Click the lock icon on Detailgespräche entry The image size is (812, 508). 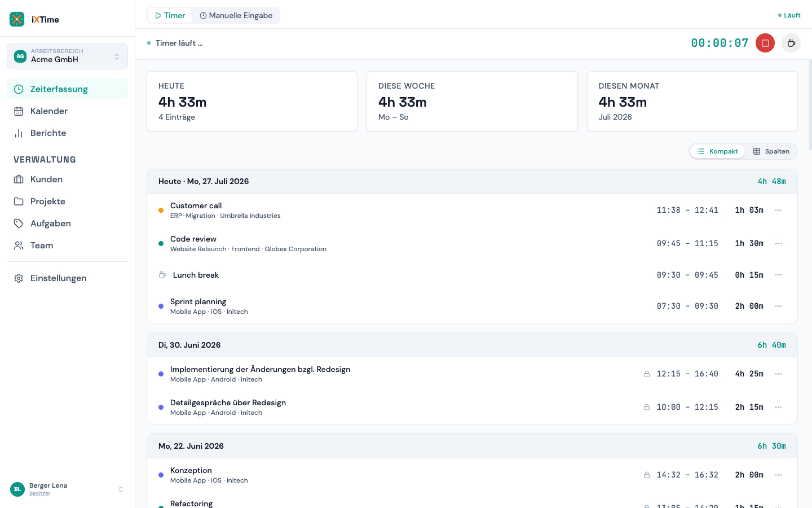coord(647,407)
